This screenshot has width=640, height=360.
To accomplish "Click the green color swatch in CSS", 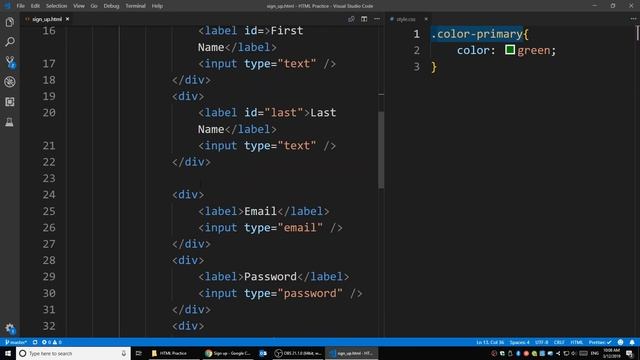I will [x=510, y=50].
